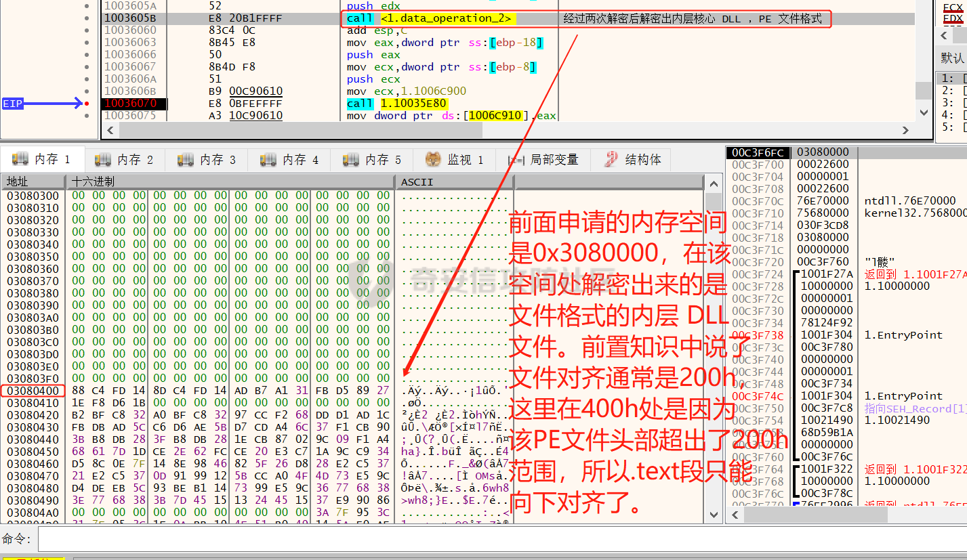Image resolution: width=967 pixels, height=560 pixels.
Task: Toggle breakpoint dot at address 1003606A
Action: coord(87,79)
